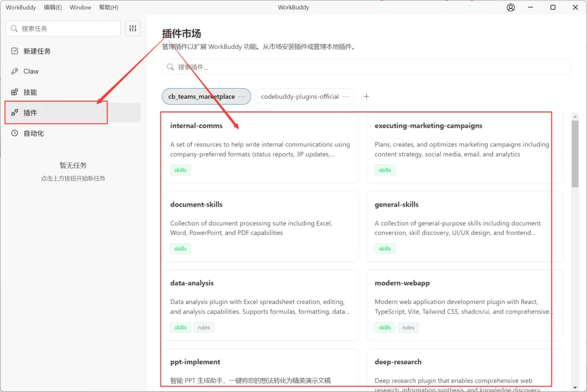
Task: Click the plugin plug icon in sidebar
Action: click(x=15, y=113)
